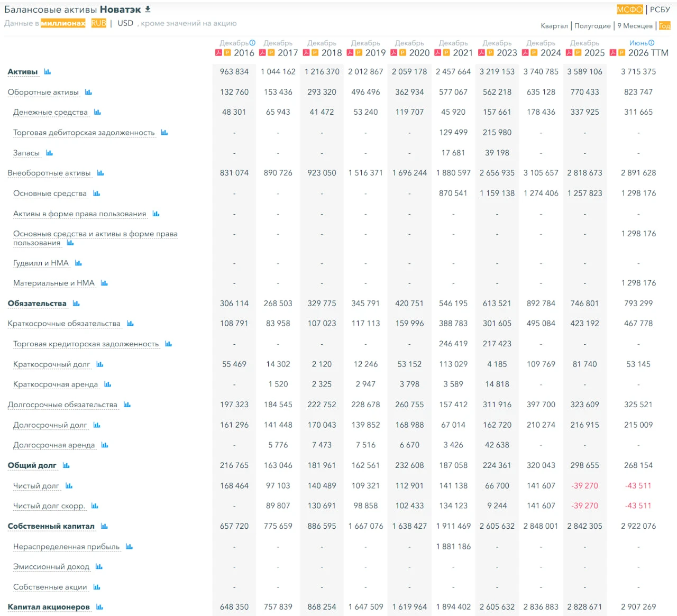Open the Нераспределенная прибыль row link

pyautogui.click(x=67, y=547)
